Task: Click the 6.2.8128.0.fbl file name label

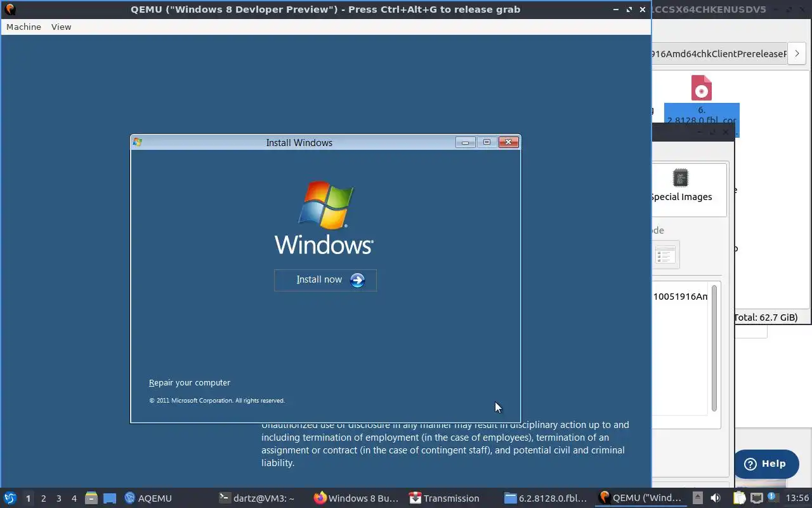Action: click(702, 115)
